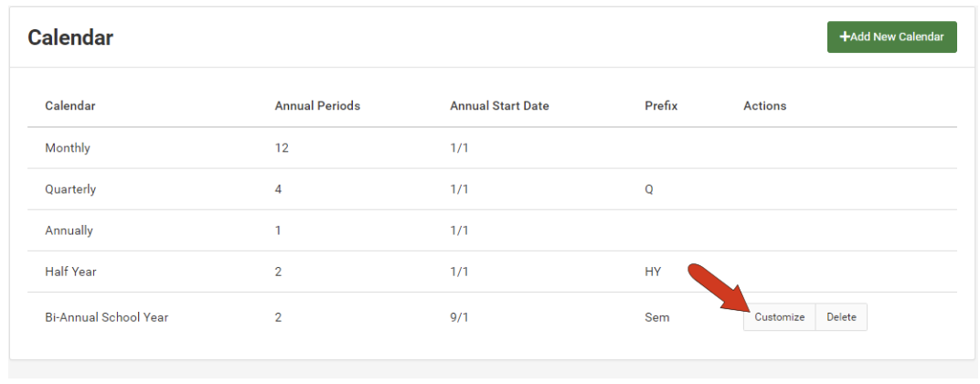980x384 pixels.
Task: Click the Prefix column header
Action: 661,106
